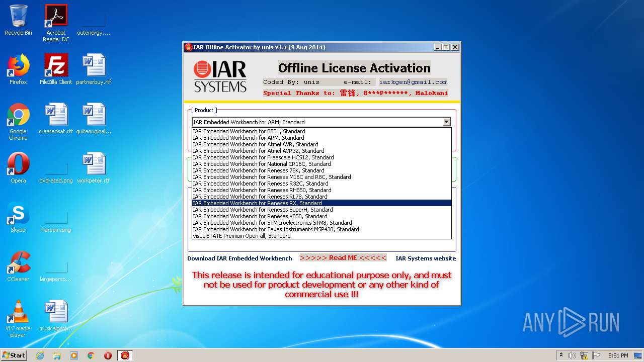Pick Embedded Workbench for National CR16C
Viewport: 644px width, 362px height.
pyautogui.click(x=321, y=164)
